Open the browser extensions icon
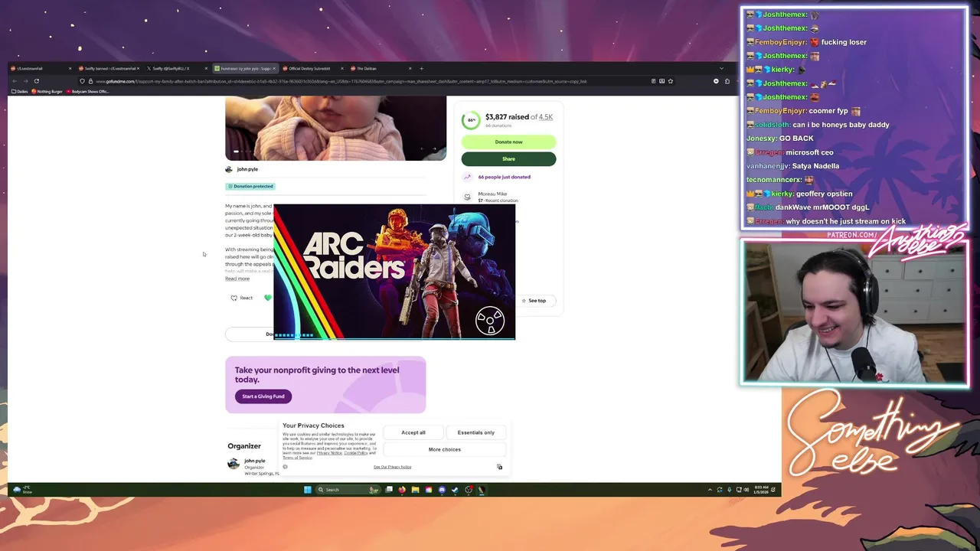 727,81
